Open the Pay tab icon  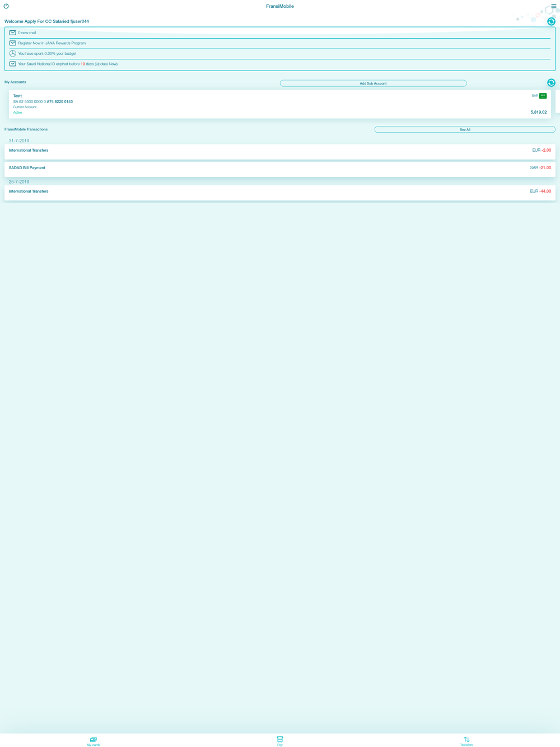(x=280, y=739)
